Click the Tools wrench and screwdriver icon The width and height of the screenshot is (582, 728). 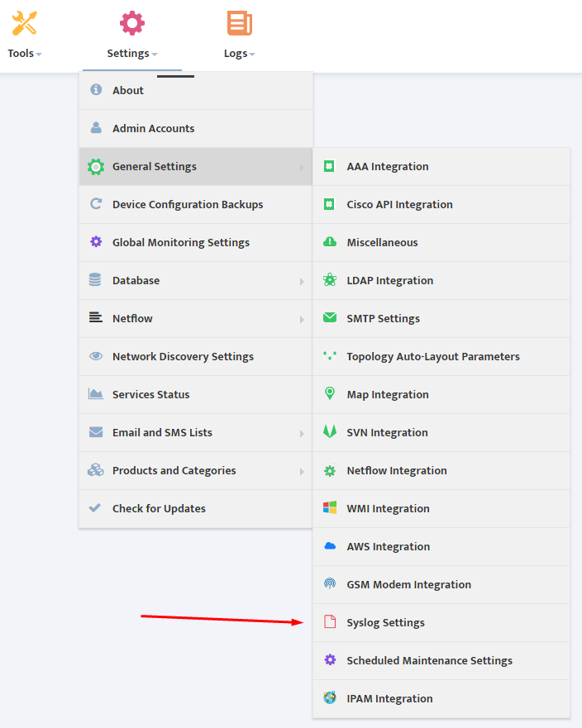[24, 24]
